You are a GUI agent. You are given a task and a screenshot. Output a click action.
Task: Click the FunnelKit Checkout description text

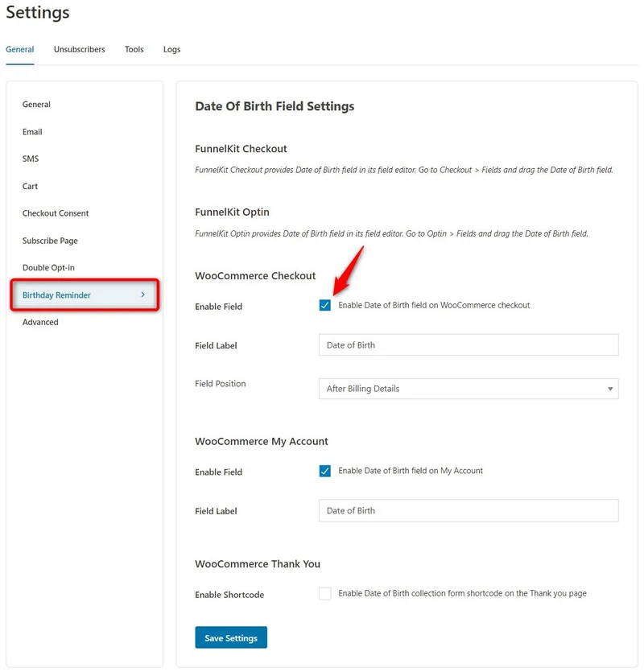(x=404, y=170)
